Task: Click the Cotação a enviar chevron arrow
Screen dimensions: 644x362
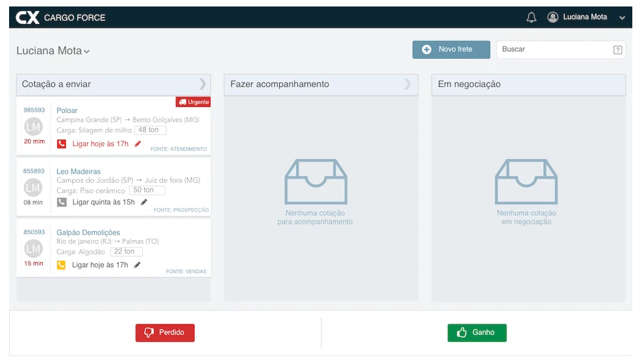Action: [x=203, y=84]
